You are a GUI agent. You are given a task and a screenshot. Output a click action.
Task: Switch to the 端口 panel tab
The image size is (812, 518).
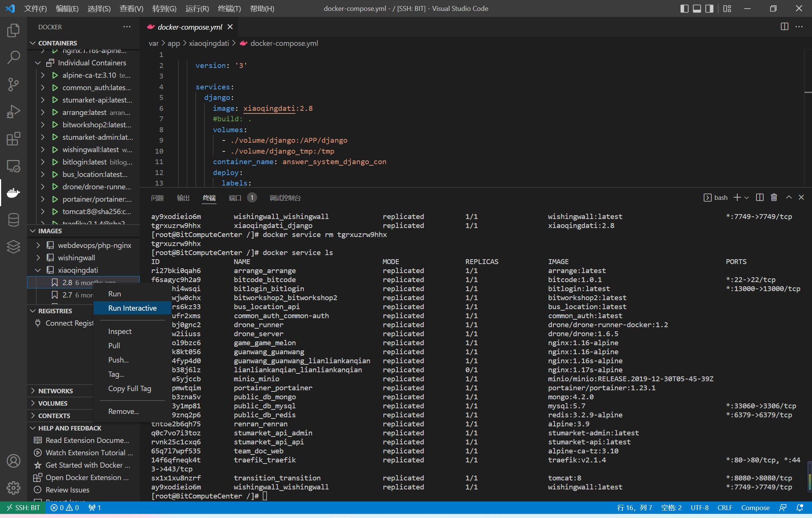[x=235, y=198]
